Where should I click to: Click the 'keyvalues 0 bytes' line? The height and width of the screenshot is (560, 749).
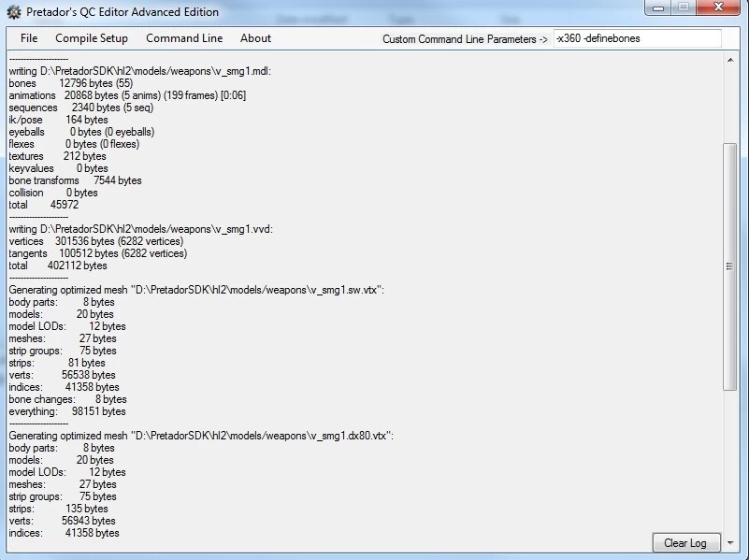pos(58,168)
